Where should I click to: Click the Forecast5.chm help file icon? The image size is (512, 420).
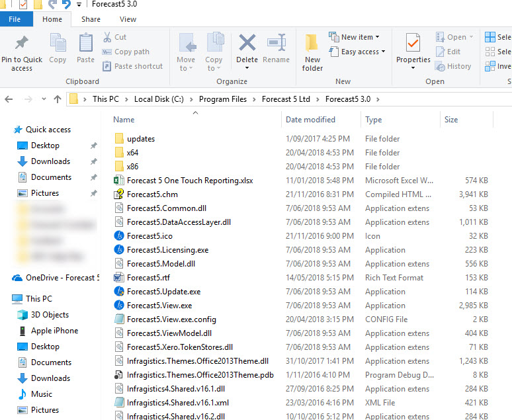(119, 194)
